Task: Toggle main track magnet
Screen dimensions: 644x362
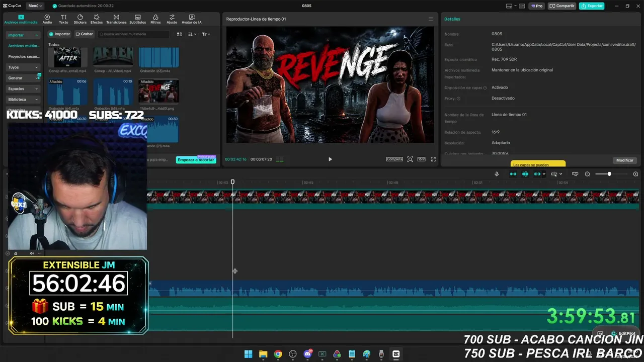Action: point(513,174)
